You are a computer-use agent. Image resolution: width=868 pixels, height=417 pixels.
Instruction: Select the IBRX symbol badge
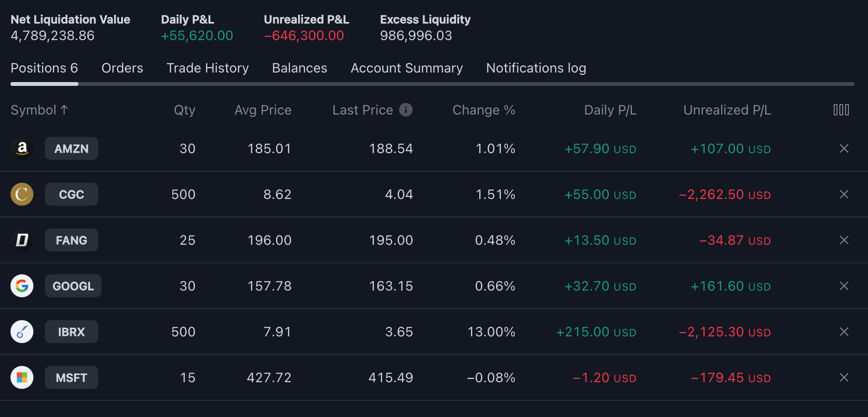(72, 332)
